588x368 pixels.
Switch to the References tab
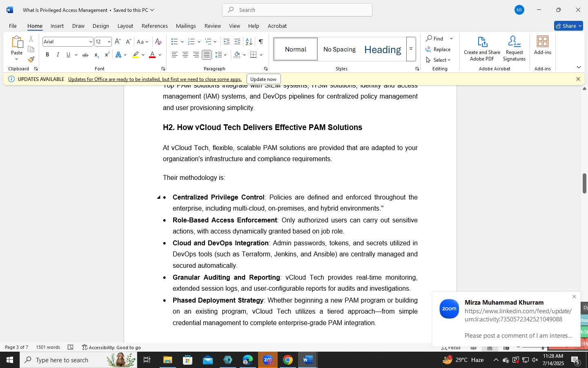154,26
